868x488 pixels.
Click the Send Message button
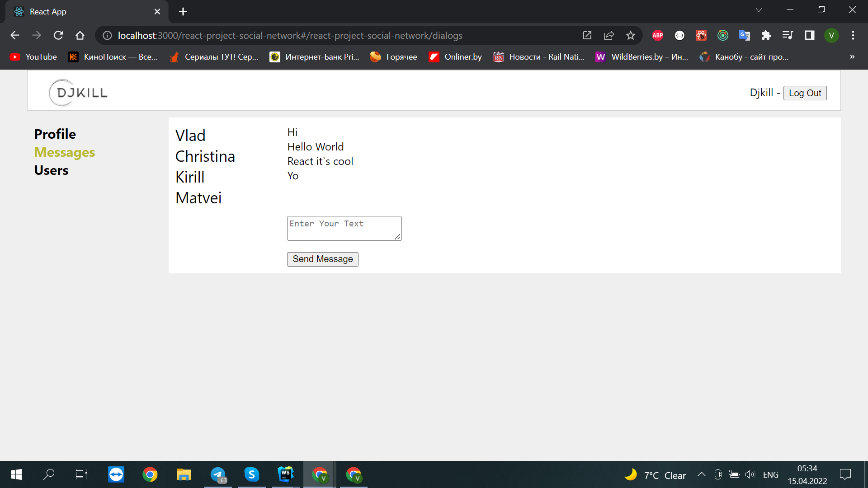point(323,259)
